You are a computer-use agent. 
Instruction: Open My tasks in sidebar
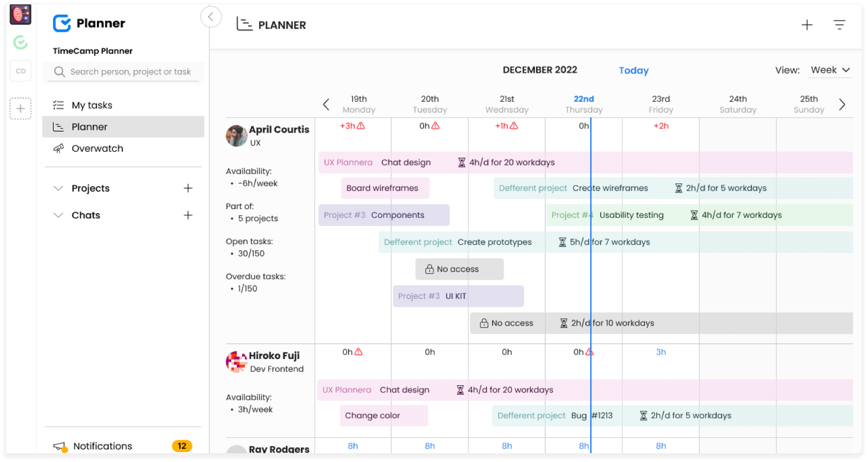[92, 105]
